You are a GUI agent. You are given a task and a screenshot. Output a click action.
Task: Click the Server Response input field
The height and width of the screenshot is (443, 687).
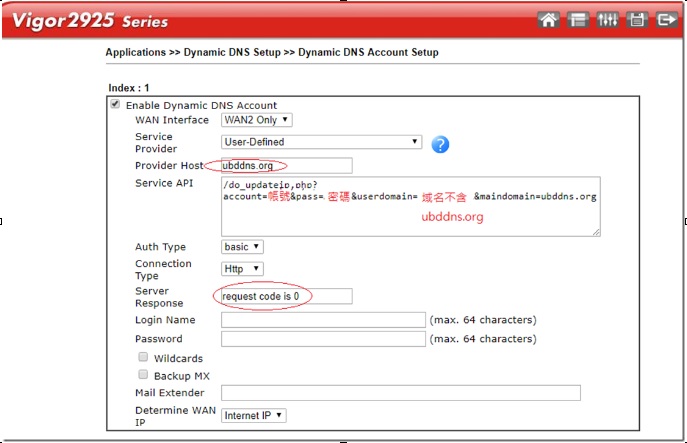(287, 296)
